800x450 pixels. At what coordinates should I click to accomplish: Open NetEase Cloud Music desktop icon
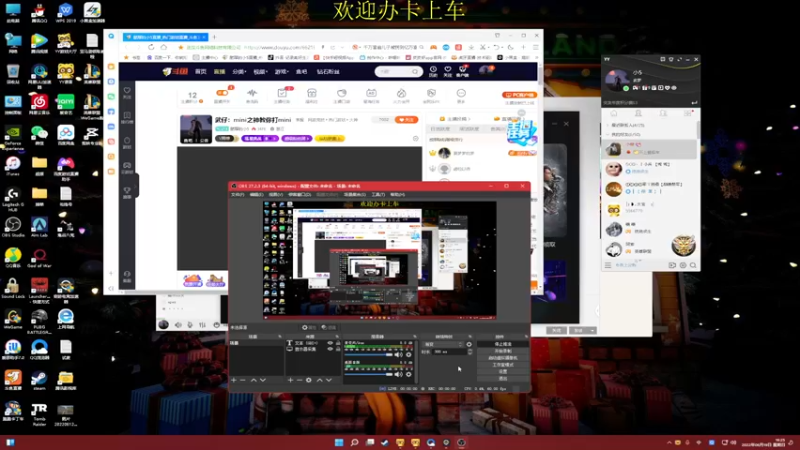pyautogui.click(x=39, y=105)
